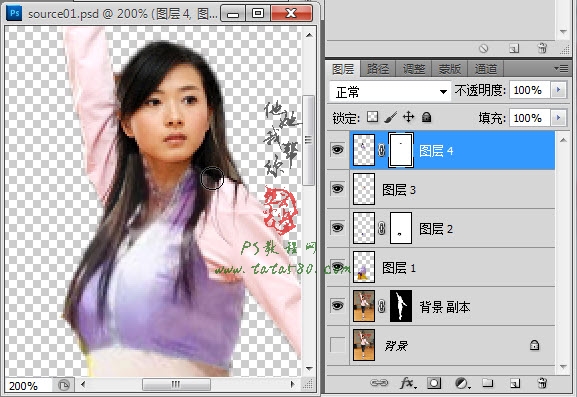
Task: Add a layer mask using the footer button
Action: pyautogui.click(x=434, y=383)
